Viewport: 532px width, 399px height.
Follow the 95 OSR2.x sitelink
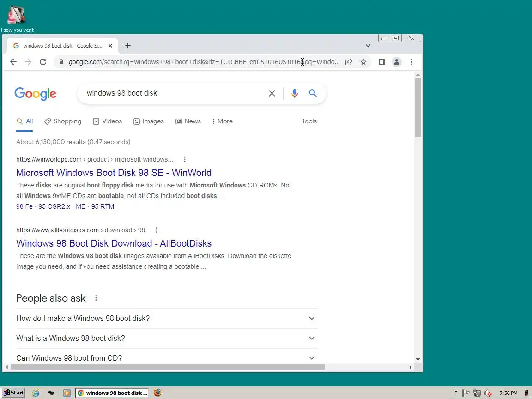pos(54,206)
